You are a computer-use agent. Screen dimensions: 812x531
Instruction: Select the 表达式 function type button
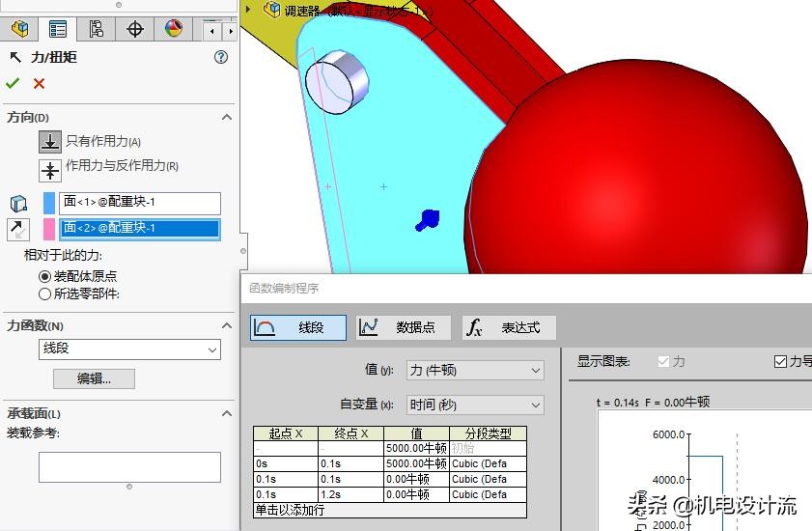click(x=509, y=327)
